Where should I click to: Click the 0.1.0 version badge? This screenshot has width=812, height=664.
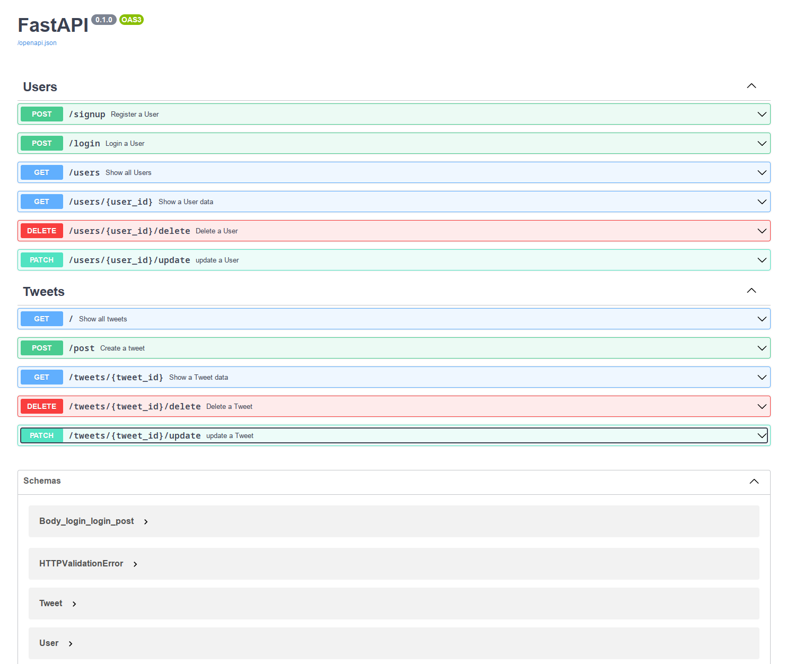tap(104, 20)
